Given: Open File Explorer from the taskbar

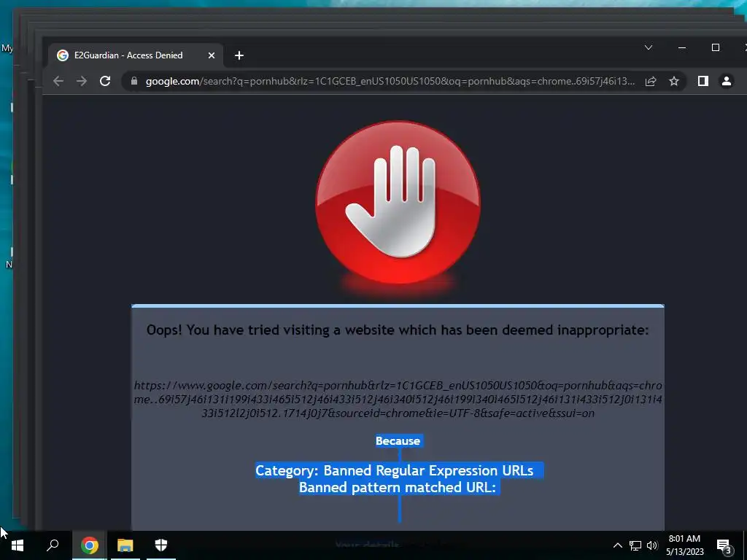Looking at the screenshot, I should click(x=125, y=545).
